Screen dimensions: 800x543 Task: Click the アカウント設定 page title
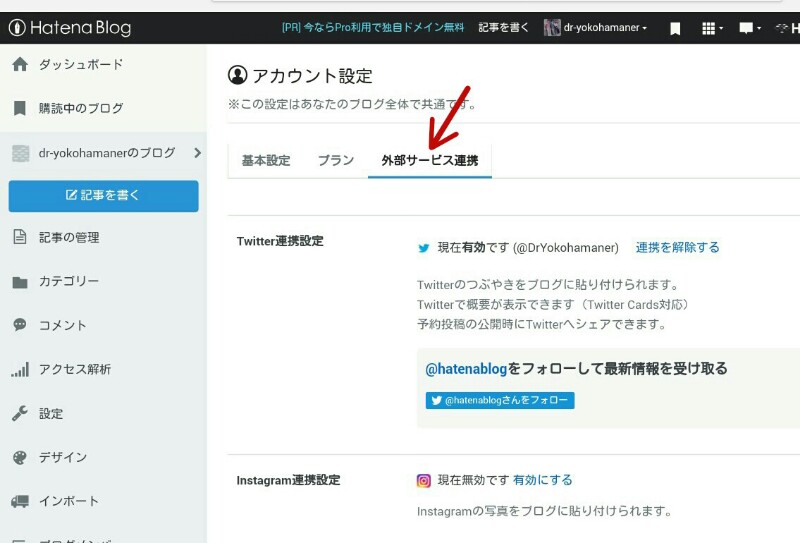coord(312,76)
